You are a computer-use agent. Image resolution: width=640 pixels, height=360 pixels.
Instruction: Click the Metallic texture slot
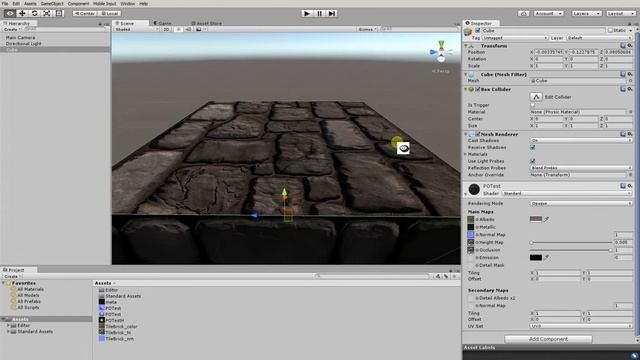tap(471, 227)
